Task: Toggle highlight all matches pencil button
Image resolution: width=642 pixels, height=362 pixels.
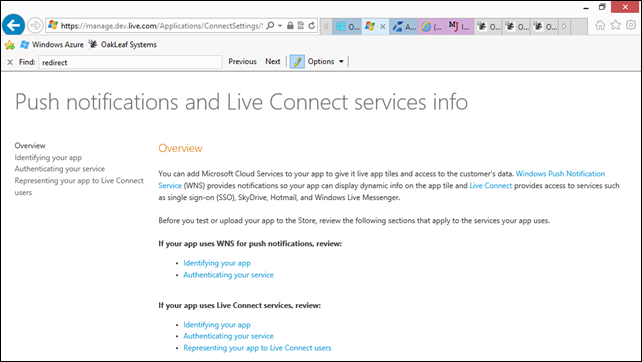Action: [x=297, y=62]
